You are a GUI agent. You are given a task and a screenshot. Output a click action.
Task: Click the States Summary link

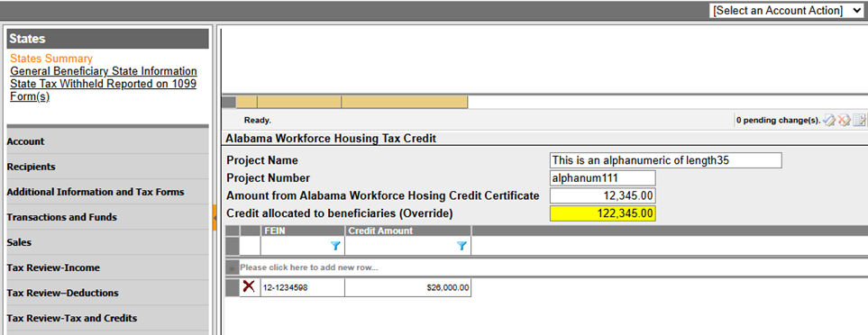point(51,59)
